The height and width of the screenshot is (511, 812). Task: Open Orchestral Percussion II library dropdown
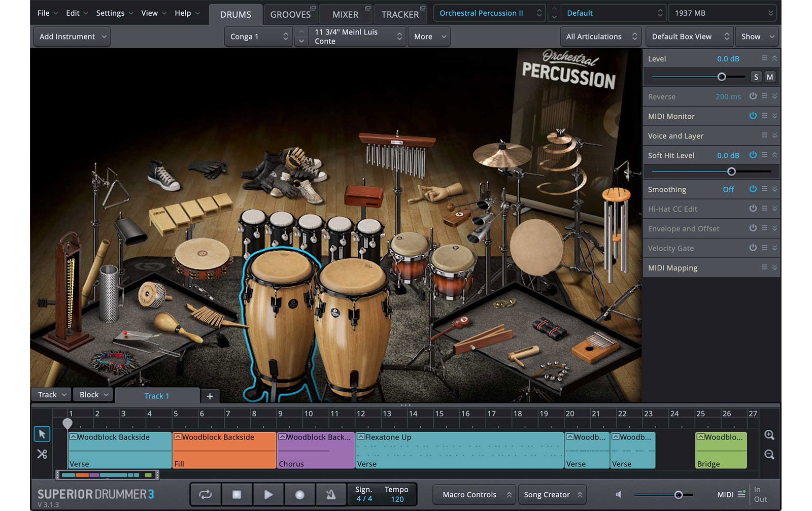point(490,13)
